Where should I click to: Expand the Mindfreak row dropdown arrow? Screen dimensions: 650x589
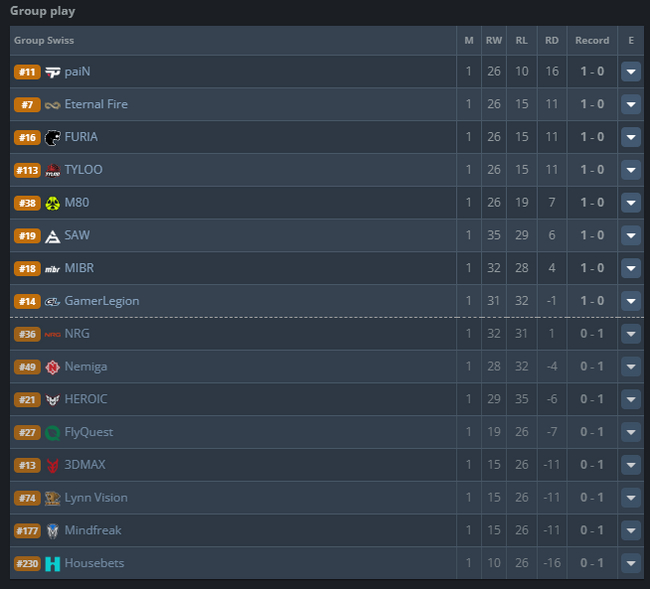tap(631, 531)
